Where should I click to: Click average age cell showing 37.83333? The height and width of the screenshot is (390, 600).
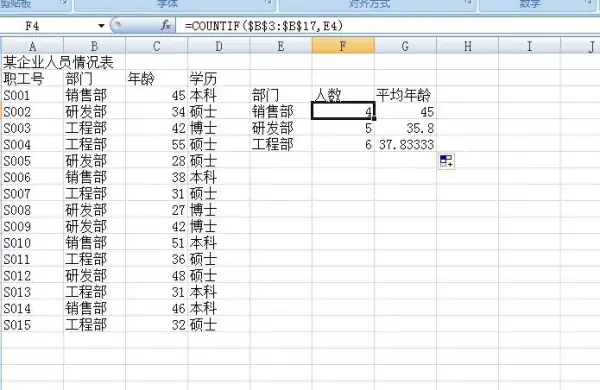coord(406,144)
